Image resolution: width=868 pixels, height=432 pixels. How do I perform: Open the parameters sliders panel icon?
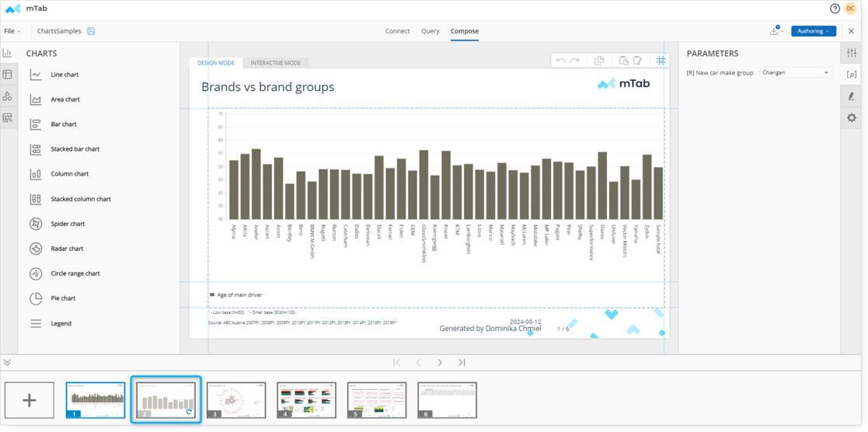[852, 53]
